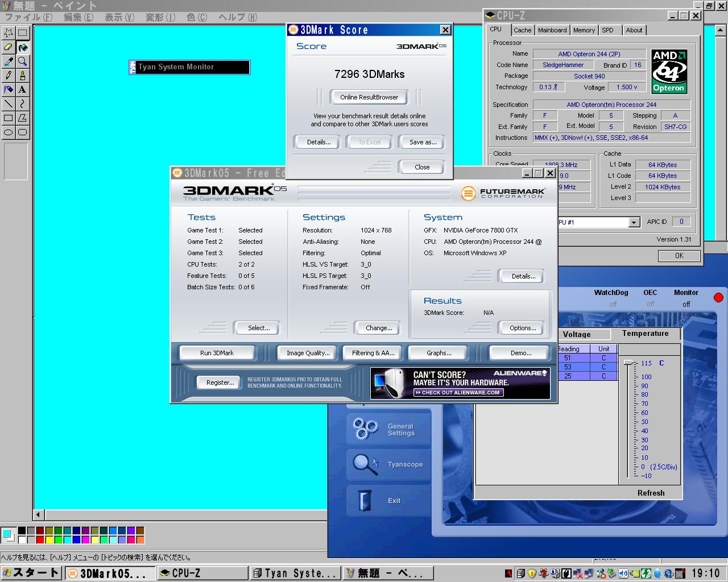Activate the Pick Color eyedropper tool
The width and height of the screenshot is (728, 582).
pos(9,61)
